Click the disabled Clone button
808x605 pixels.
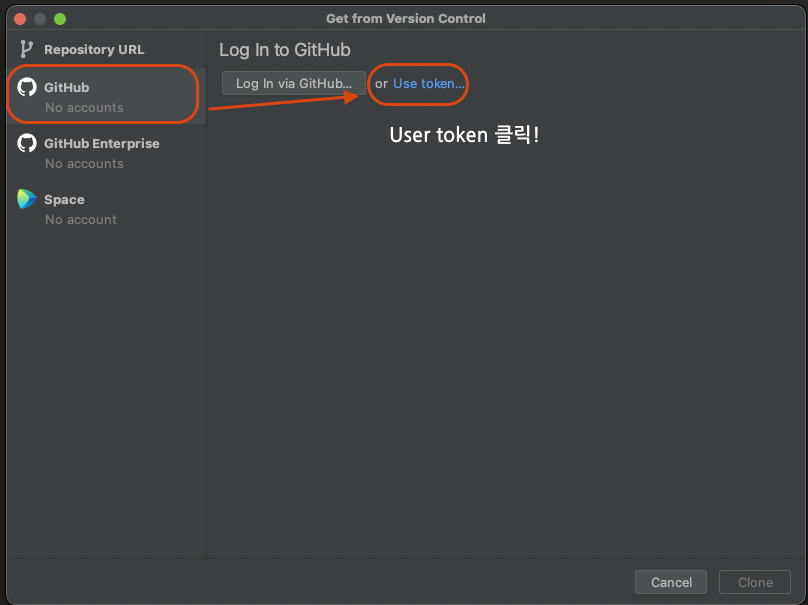pyautogui.click(x=755, y=582)
